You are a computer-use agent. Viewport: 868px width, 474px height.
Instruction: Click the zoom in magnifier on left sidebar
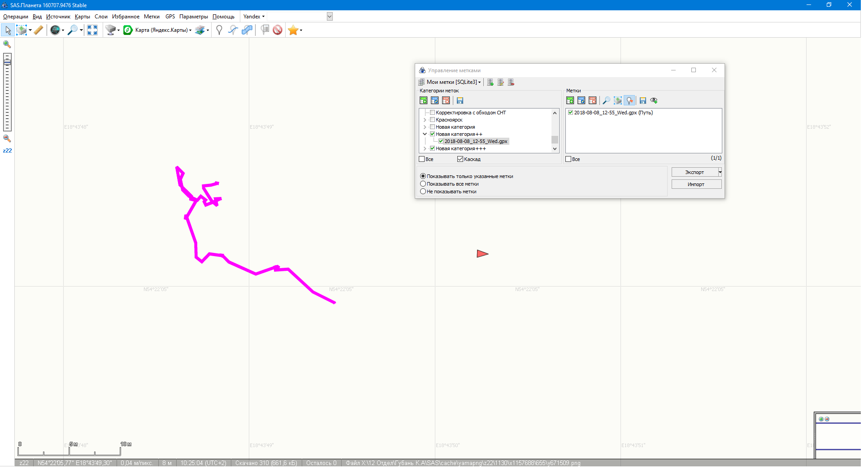tap(7, 44)
